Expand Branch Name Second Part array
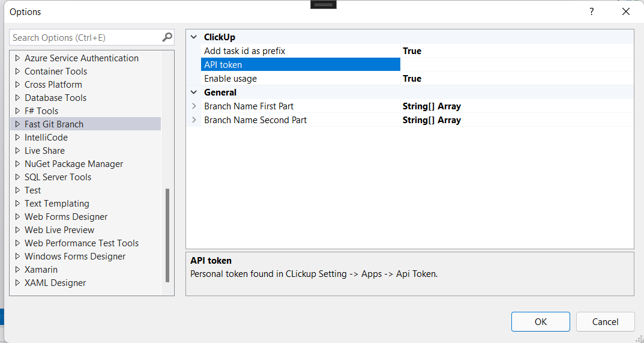This screenshot has width=644, height=343. (x=194, y=120)
